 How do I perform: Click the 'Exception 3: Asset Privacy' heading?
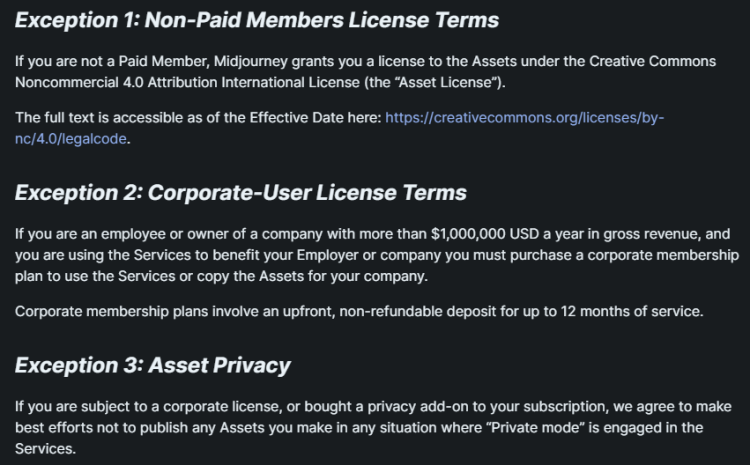click(152, 365)
